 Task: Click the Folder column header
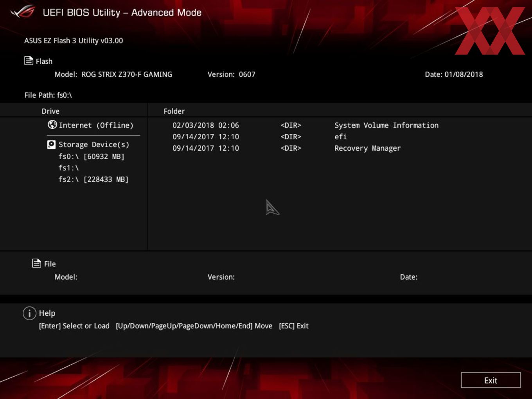[174, 111]
